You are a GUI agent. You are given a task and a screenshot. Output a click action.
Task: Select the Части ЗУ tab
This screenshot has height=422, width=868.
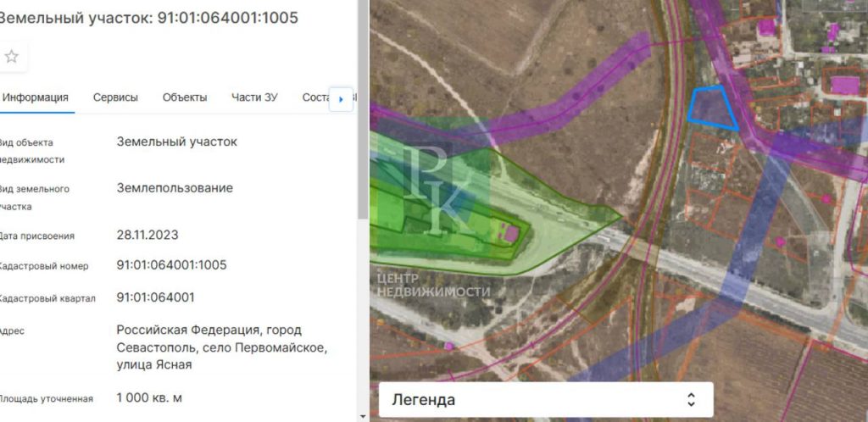254,98
